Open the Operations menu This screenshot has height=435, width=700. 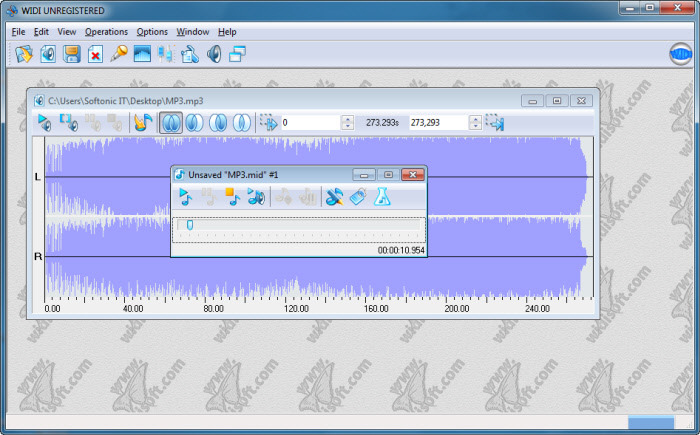(106, 32)
